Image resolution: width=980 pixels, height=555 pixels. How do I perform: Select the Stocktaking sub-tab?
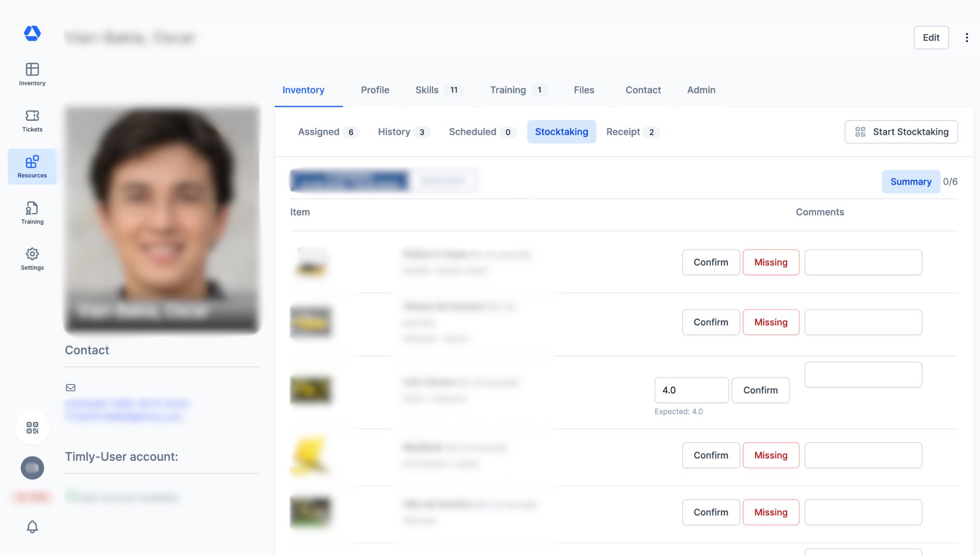561,132
